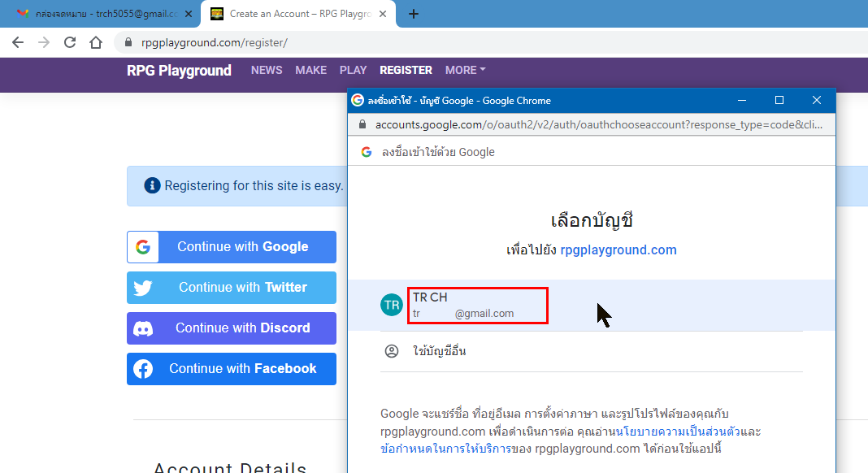This screenshot has width=868, height=473.
Task: Click the info icon in the registration notice
Action: [x=152, y=185]
